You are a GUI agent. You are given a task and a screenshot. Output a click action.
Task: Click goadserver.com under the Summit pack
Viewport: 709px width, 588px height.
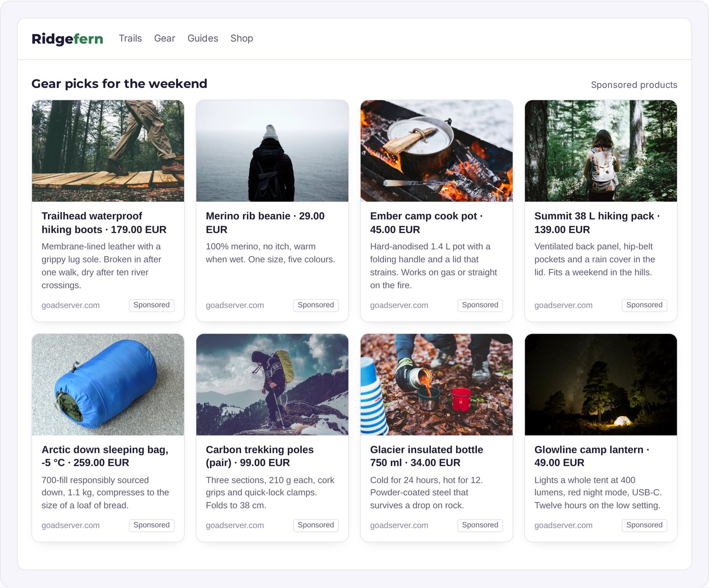pyautogui.click(x=563, y=305)
